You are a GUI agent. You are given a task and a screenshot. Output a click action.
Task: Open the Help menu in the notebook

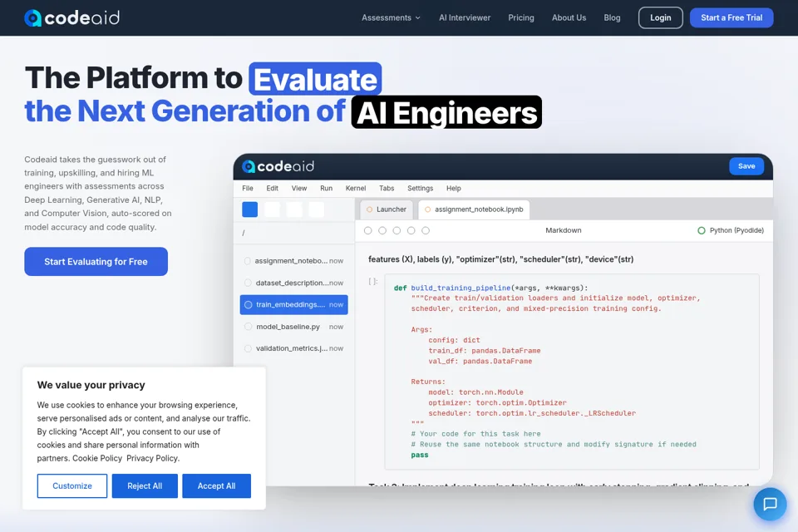(454, 189)
